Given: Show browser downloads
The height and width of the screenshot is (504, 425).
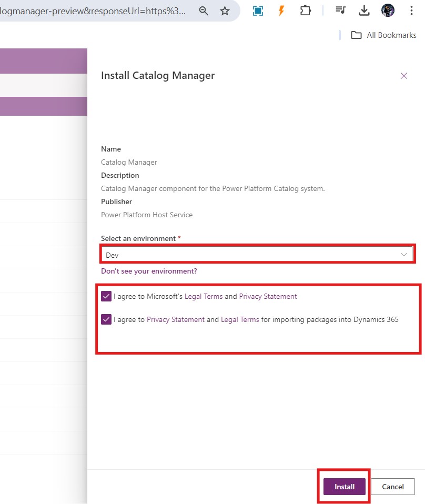Looking at the screenshot, I should [x=364, y=11].
